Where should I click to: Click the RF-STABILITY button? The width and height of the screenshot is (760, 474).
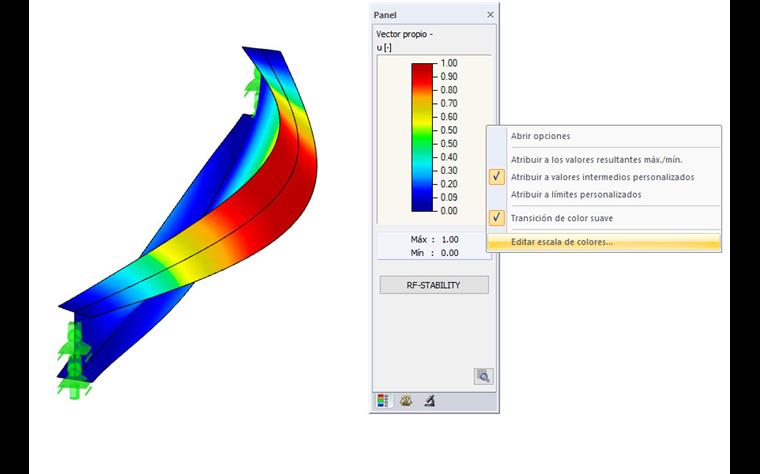[434, 285]
